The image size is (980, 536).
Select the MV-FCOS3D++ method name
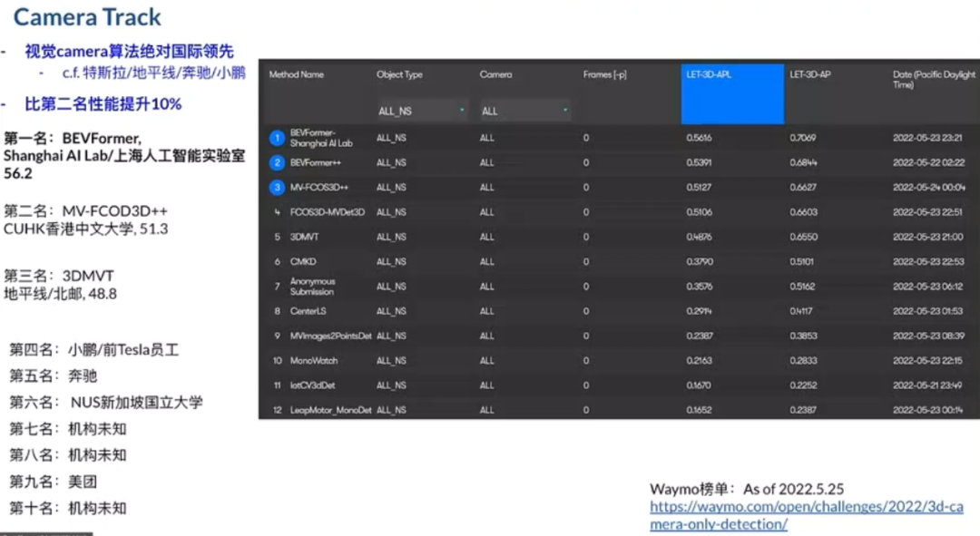pyautogui.click(x=318, y=188)
